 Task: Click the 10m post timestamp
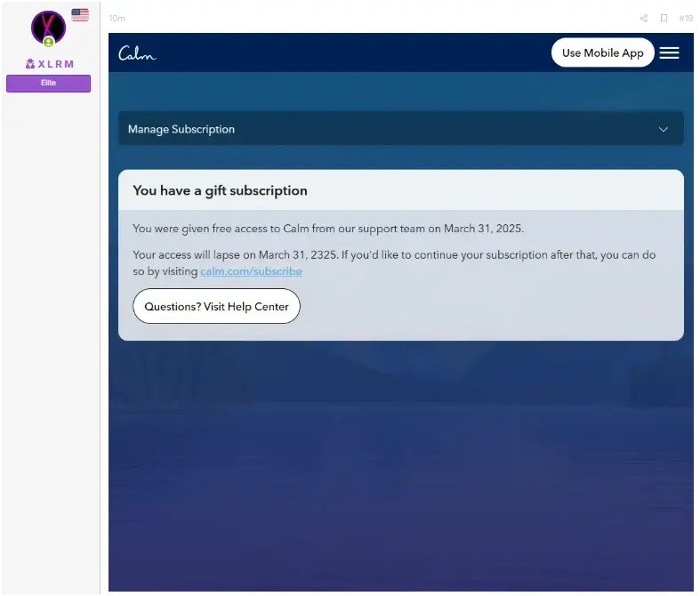click(117, 19)
